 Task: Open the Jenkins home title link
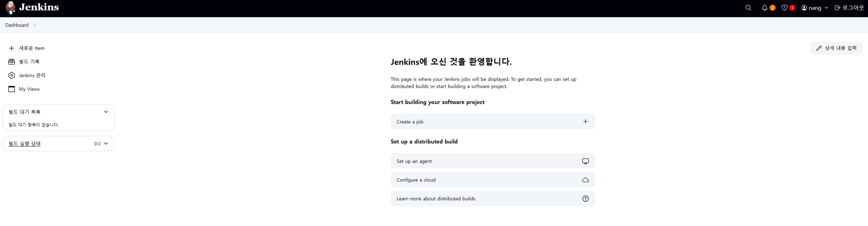(x=39, y=7)
